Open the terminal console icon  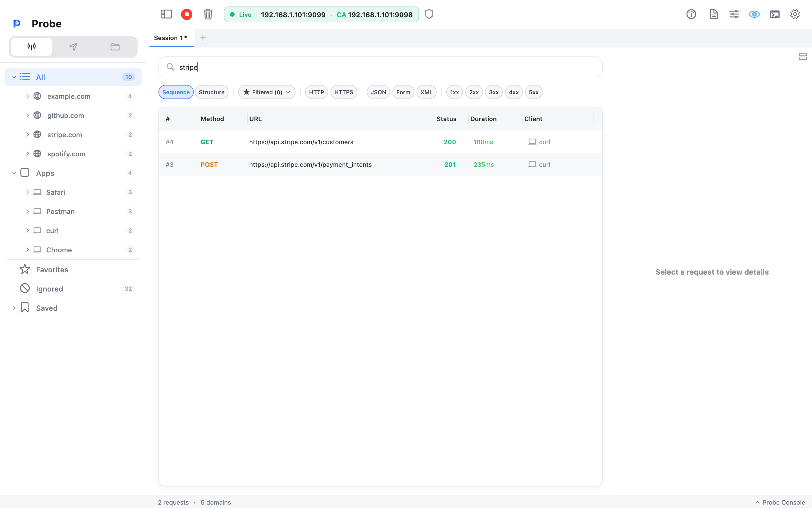pos(775,14)
